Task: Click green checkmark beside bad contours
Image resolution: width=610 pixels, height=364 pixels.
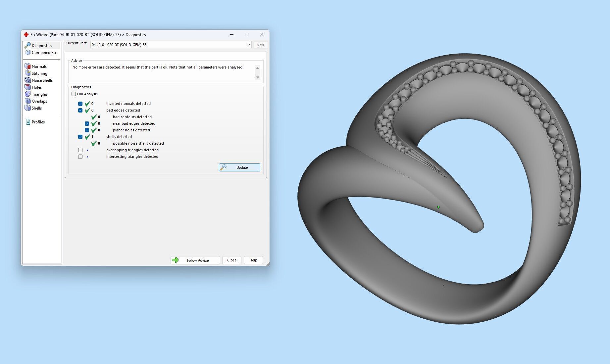Action: tap(94, 117)
